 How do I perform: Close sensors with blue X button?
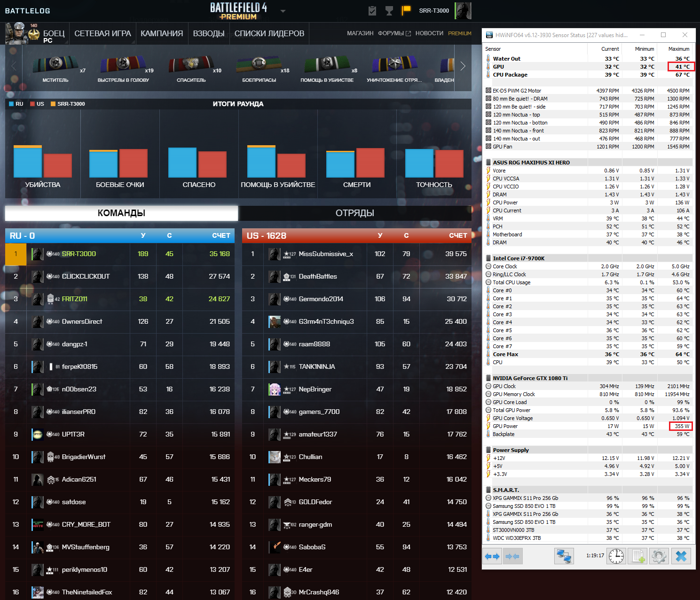(681, 556)
